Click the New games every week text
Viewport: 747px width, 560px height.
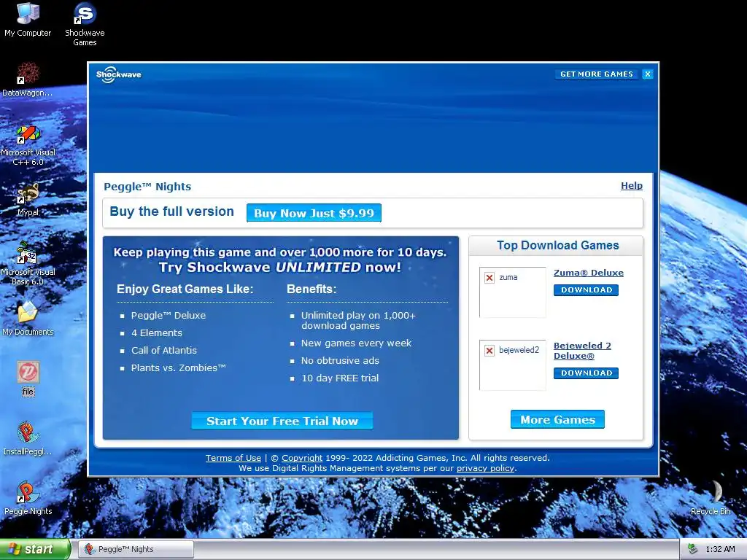point(356,343)
